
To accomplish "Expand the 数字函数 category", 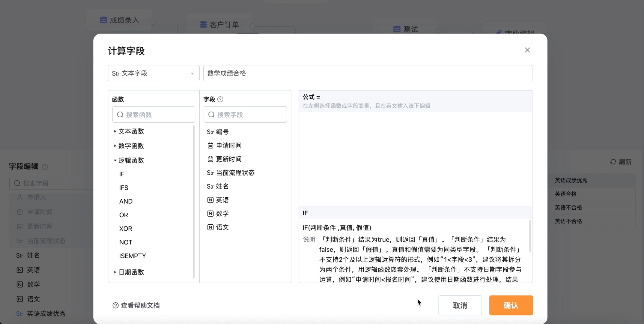I will (131, 146).
